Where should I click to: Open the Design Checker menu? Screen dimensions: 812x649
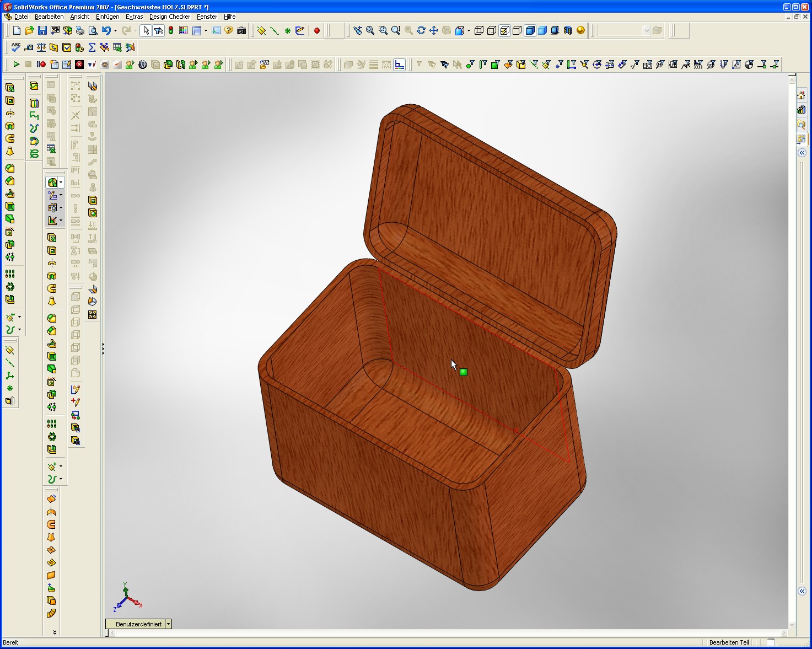(x=170, y=17)
